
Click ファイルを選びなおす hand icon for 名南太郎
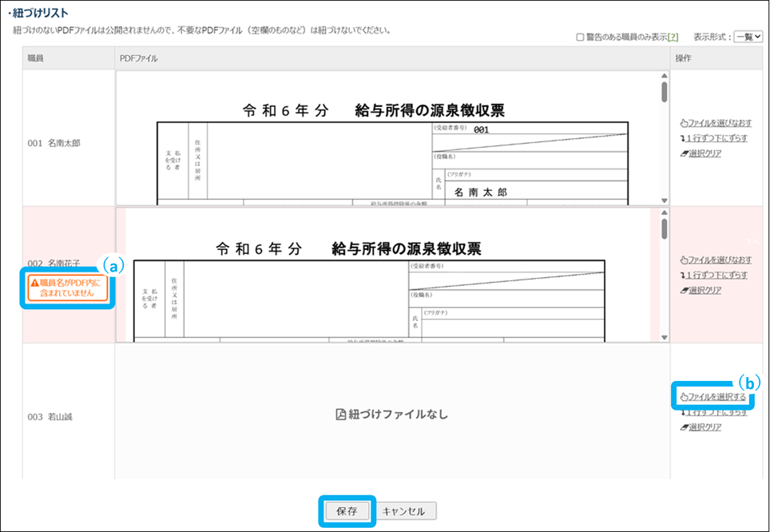[x=683, y=124]
